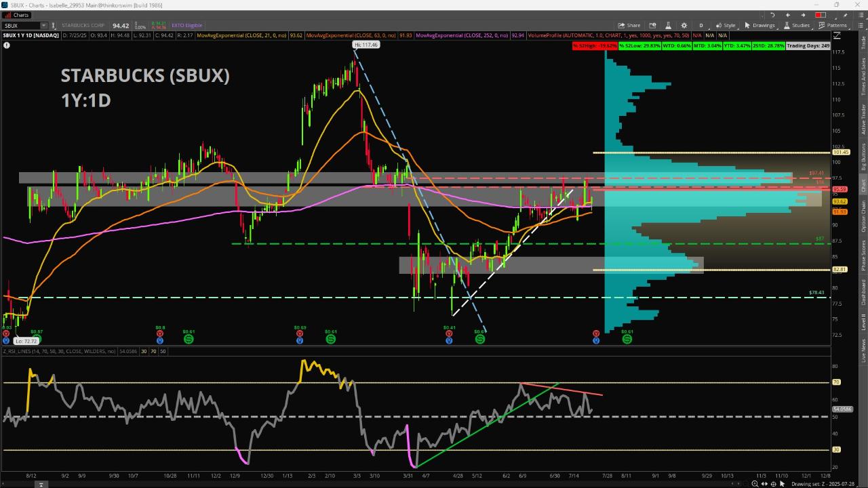The width and height of the screenshot is (868, 488).
Task: Click the flask icon beside Share
Action: tap(668, 26)
